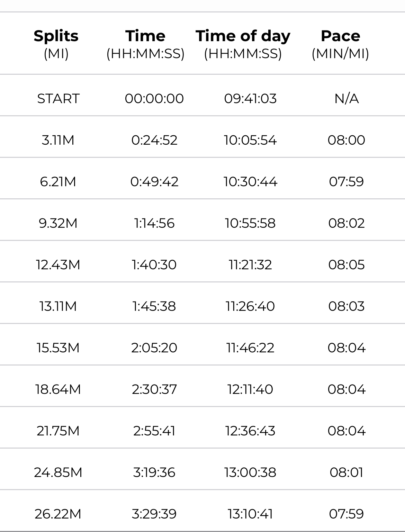Click the 24.85M split time 3:19:36
The image size is (405, 532).
click(154, 472)
